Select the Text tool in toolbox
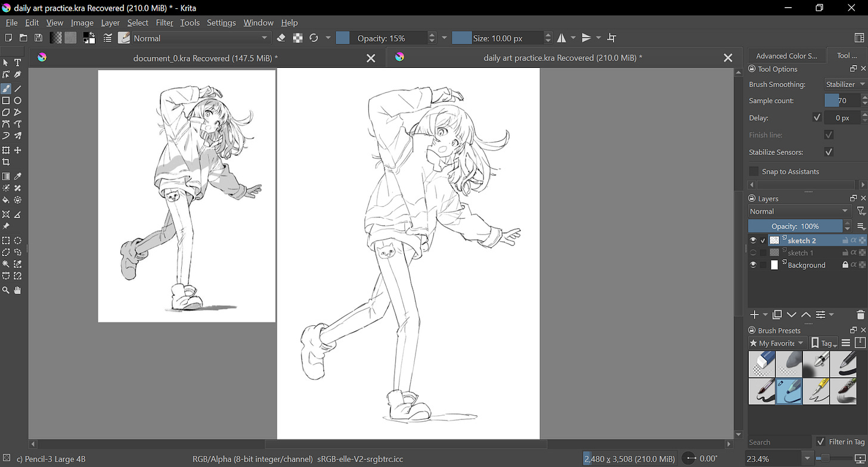Image resolution: width=868 pixels, height=467 pixels. (18, 63)
